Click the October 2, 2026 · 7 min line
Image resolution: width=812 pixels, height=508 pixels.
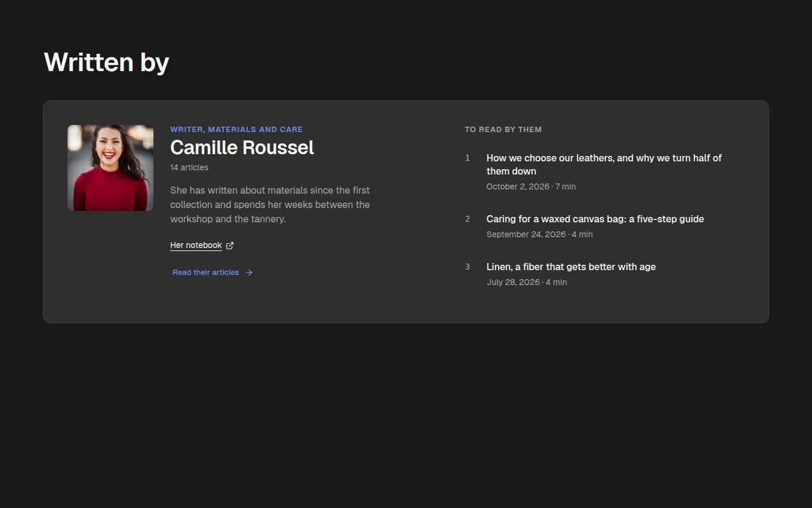pos(531,186)
